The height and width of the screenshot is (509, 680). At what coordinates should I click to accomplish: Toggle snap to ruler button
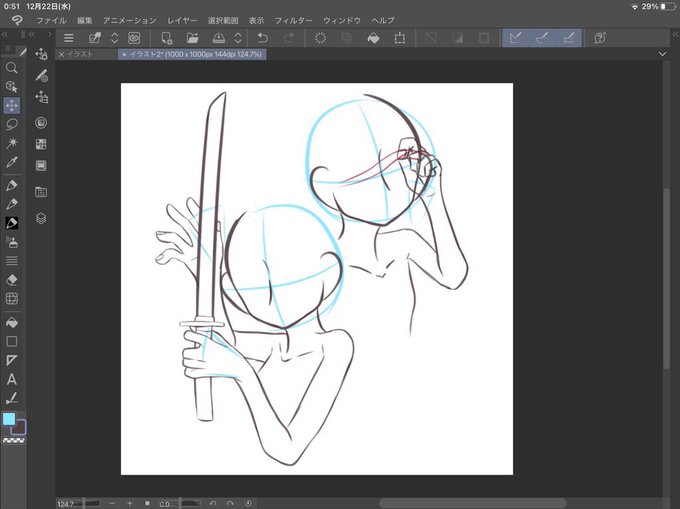(515, 38)
